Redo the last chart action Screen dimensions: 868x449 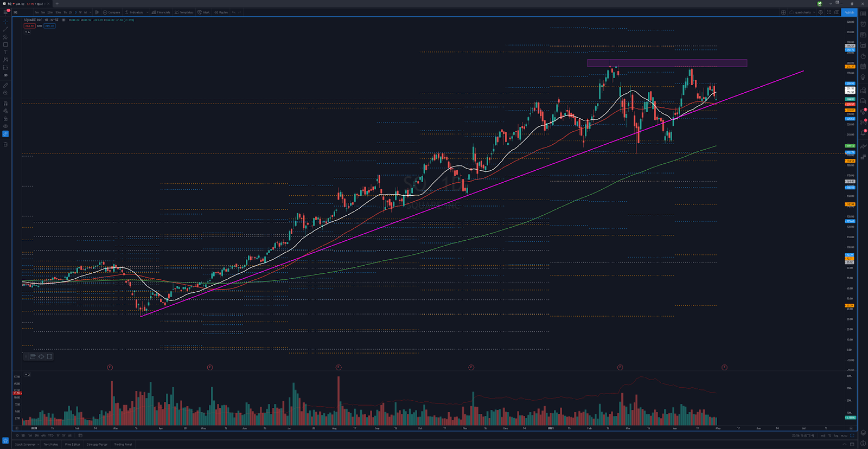(x=240, y=12)
